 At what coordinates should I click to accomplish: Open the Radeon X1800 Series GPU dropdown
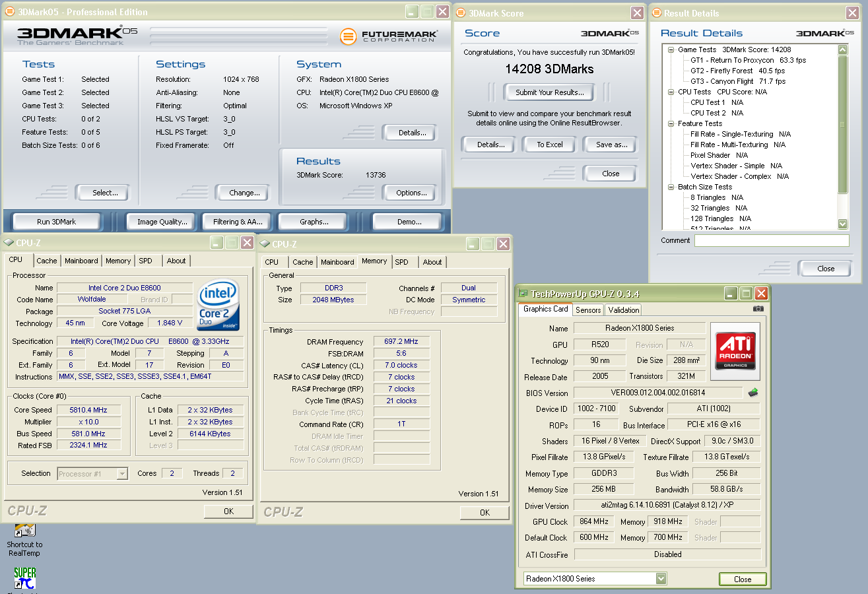(661, 579)
